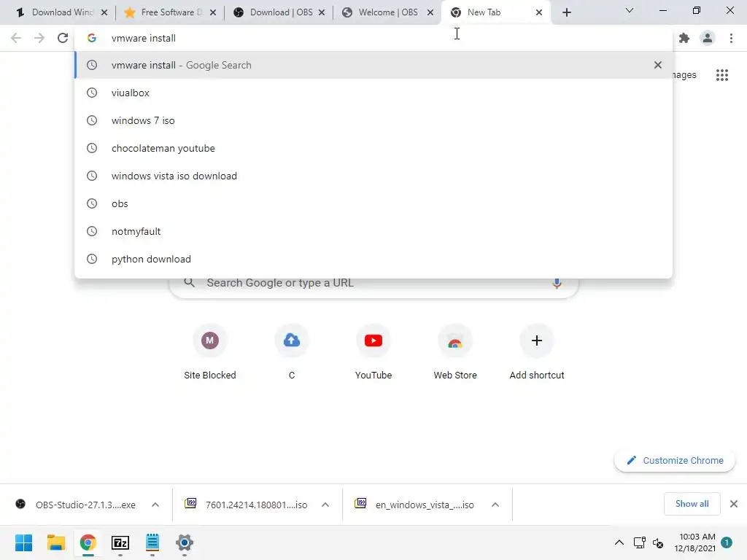747x560 pixels.
Task: Open the Notepad taskbar icon
Action: tap(152, 542)
